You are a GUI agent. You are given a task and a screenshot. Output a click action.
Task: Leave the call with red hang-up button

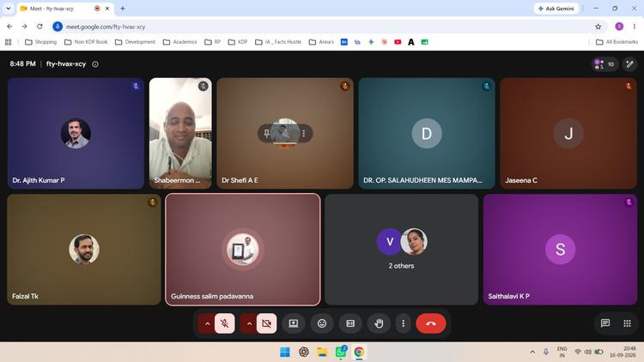coord(431,323)
